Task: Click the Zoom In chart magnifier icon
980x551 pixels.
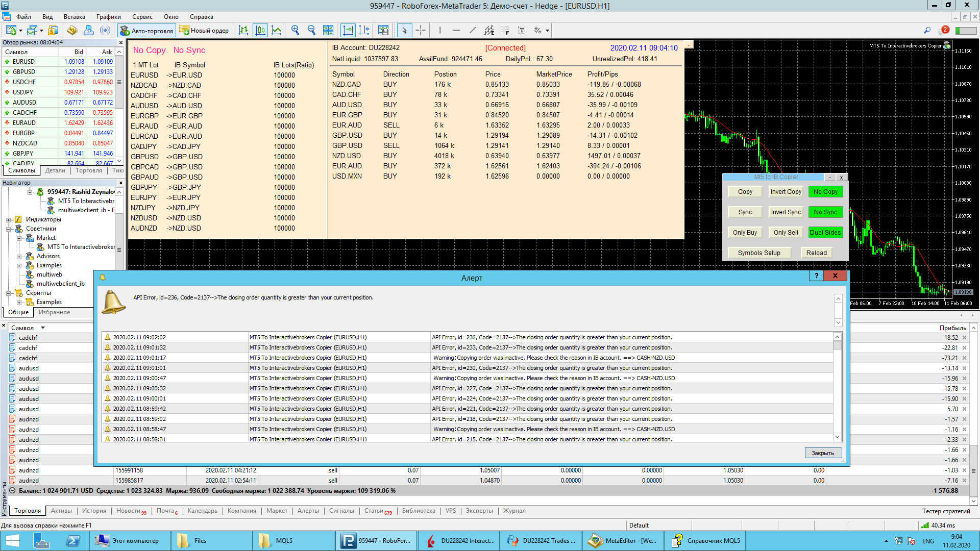Action: coord(295,31)
